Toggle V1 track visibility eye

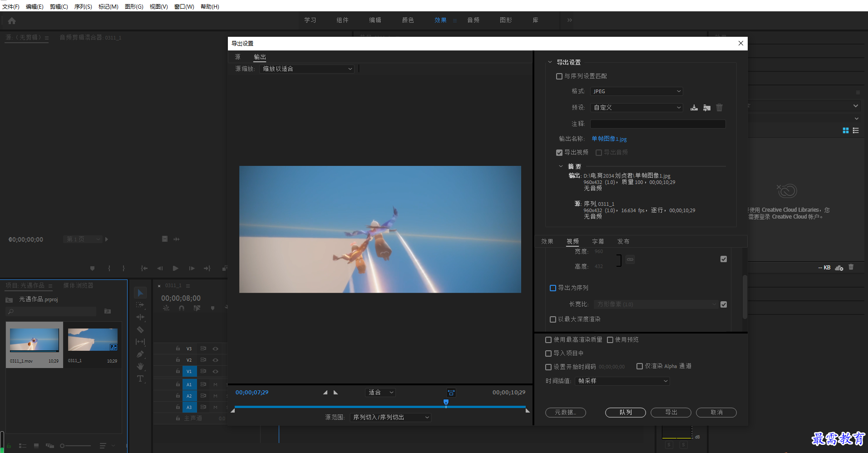tap(216, 371)
